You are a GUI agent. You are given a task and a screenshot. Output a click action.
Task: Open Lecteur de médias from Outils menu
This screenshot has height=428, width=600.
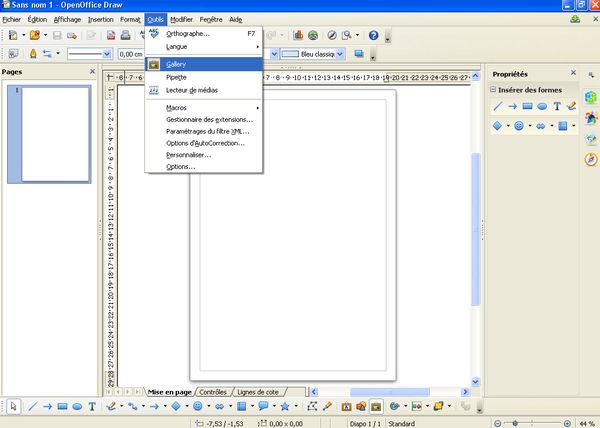pyautogui.click(x=204, y=90)
